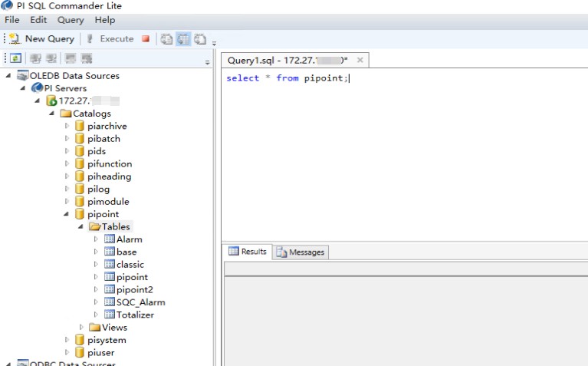Collapse the pipoint catalog
The width and height of the screenshot is (588, 366).
(x=66, y=213)
